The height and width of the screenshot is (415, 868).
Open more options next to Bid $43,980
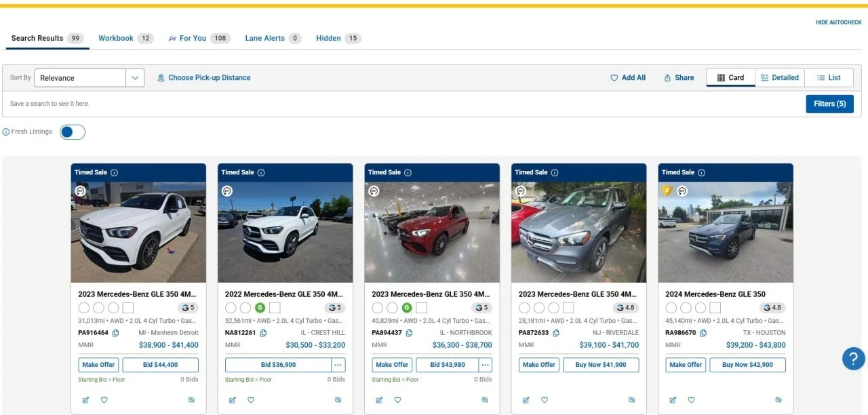(486, 365)
